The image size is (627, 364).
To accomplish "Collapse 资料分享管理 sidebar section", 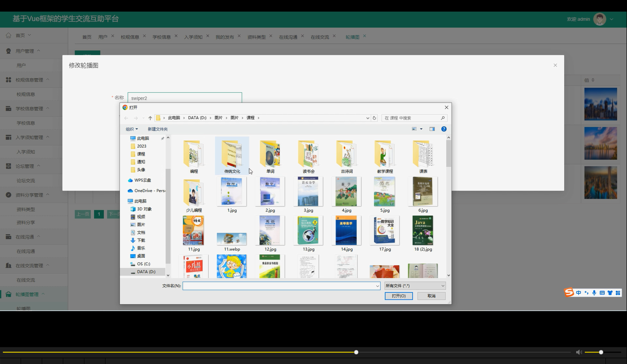I will [x=34, y=195].
